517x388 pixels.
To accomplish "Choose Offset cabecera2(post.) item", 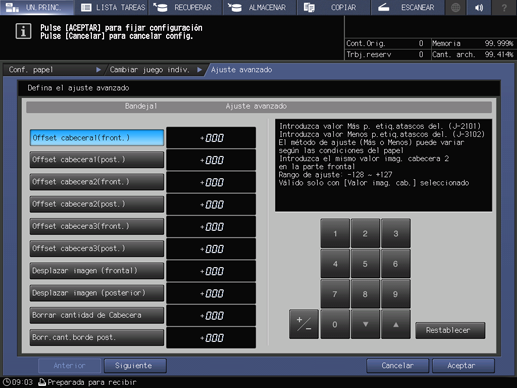I will pos(97,204).
